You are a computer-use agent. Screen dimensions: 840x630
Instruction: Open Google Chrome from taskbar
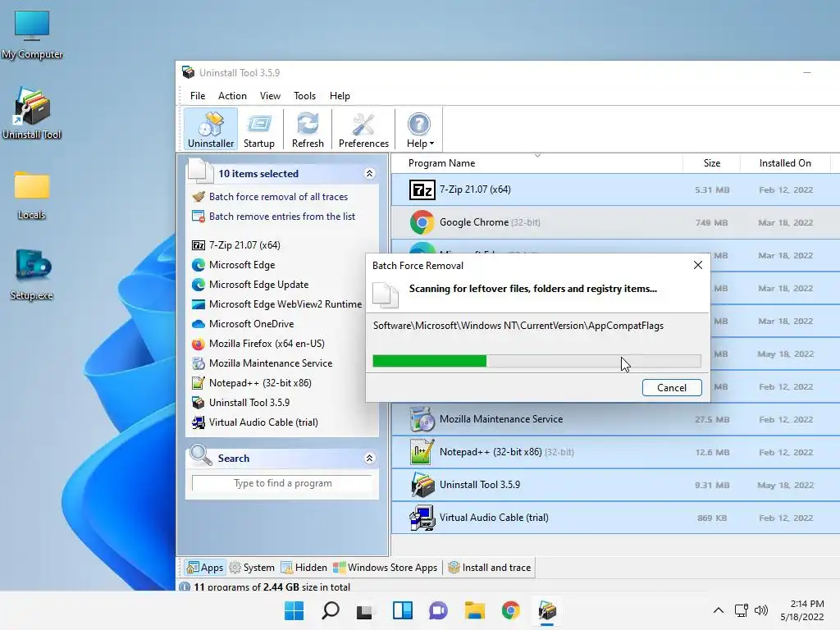point(510,610)
